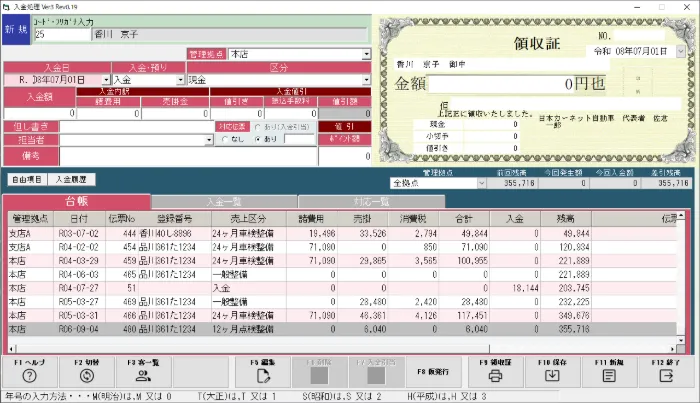Create new with F11 icon
700x403 pixels.
pos(609,376)
